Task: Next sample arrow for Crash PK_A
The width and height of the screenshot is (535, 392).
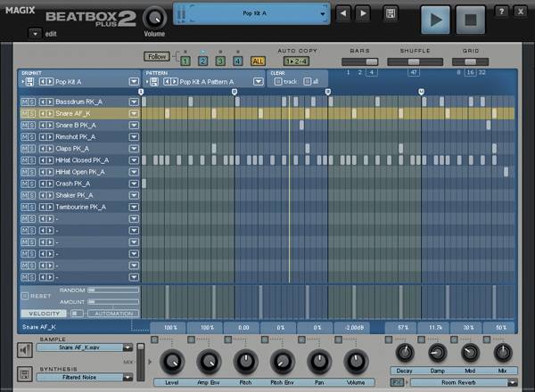Action: [x=50, y=184]
